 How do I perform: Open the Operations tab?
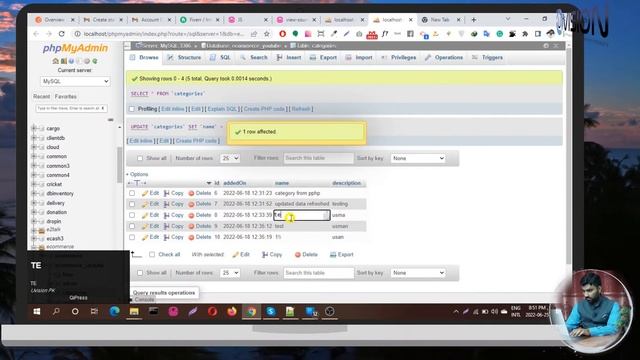(444, 58)
